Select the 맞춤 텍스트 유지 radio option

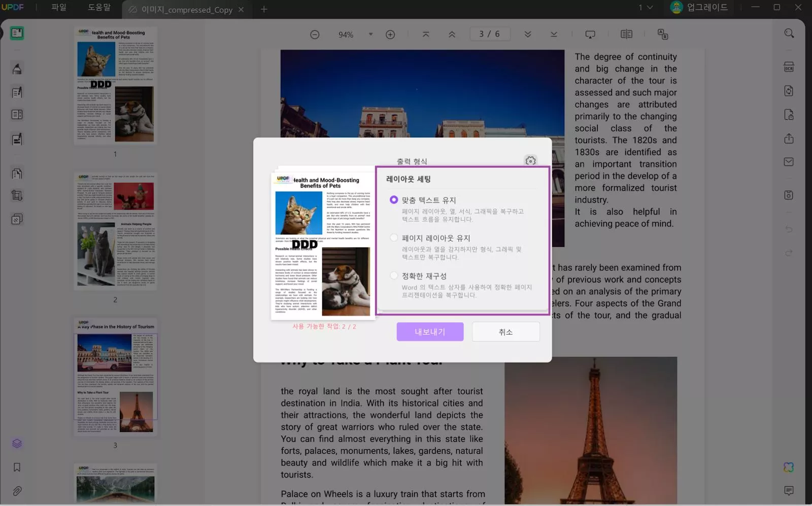click(x=394, y=200)
